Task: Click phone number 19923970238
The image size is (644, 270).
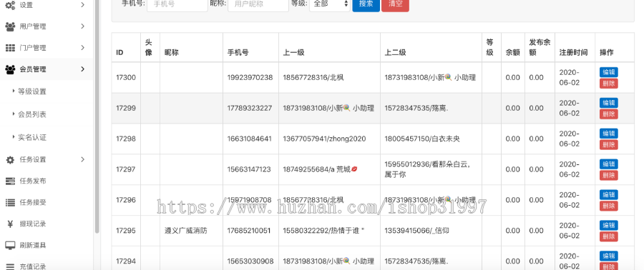Action: click(x=250, y=77)
